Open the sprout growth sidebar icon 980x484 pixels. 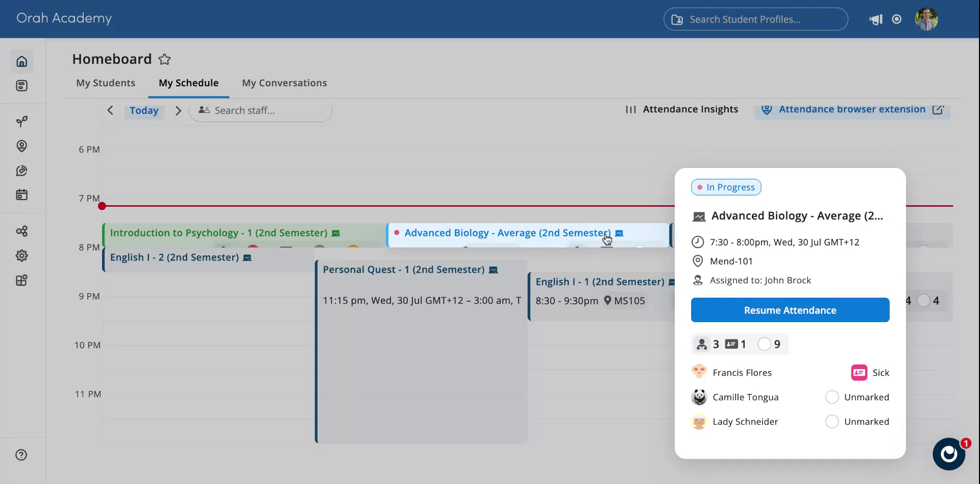[x=21, y=122]
